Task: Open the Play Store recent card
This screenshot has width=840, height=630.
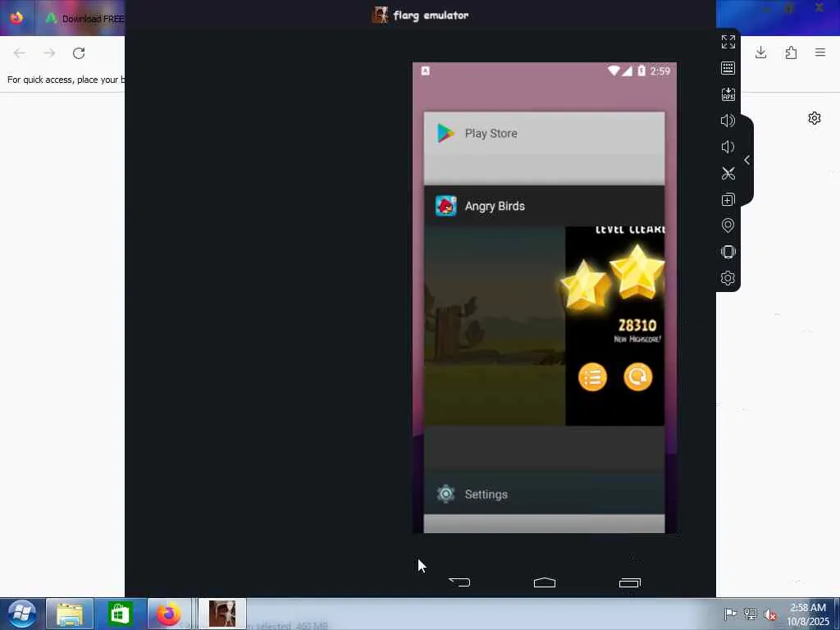Action: point(545,148)
